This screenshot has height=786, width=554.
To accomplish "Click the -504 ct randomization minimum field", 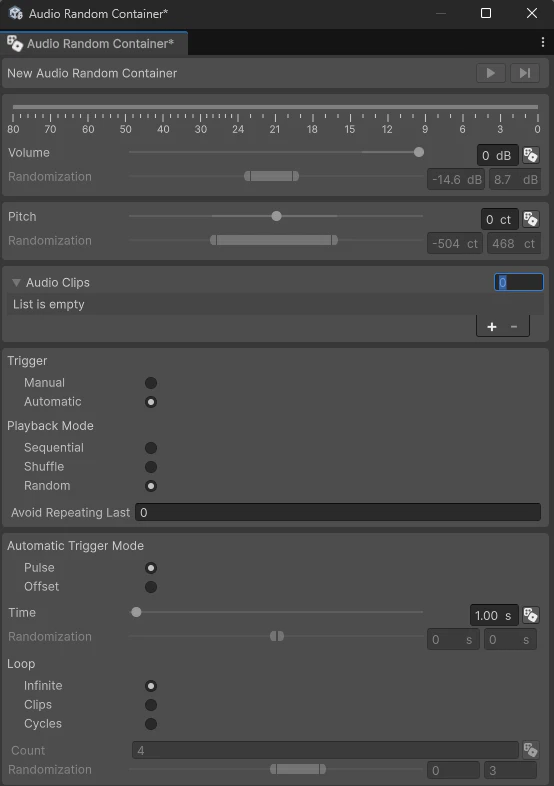I will click(455, 244).
